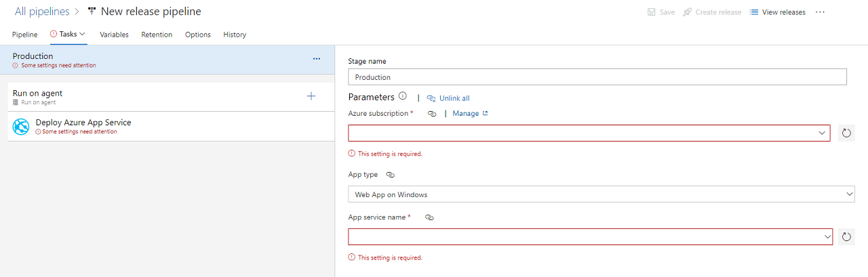
Task: Add a task with the plus icon
Action: [x=311, y=96]
